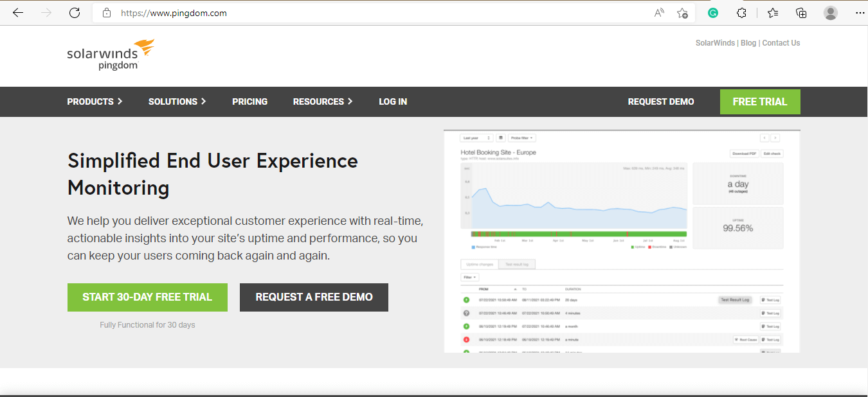The width and height of the screenshot is (868, 397).
Task: Expand the RESOURCES menu
Action: (x=323, y=101)
